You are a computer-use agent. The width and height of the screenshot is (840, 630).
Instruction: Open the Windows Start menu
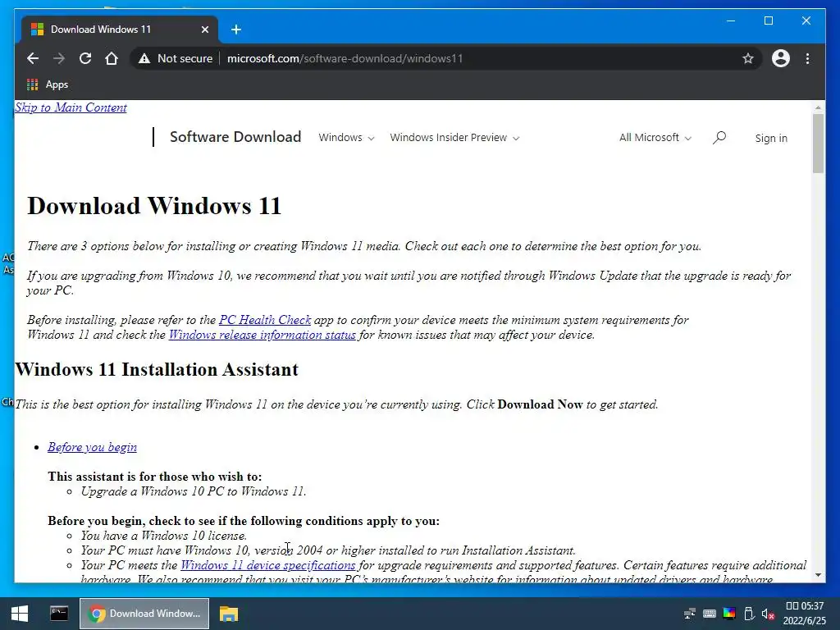[x=20, y=614]
